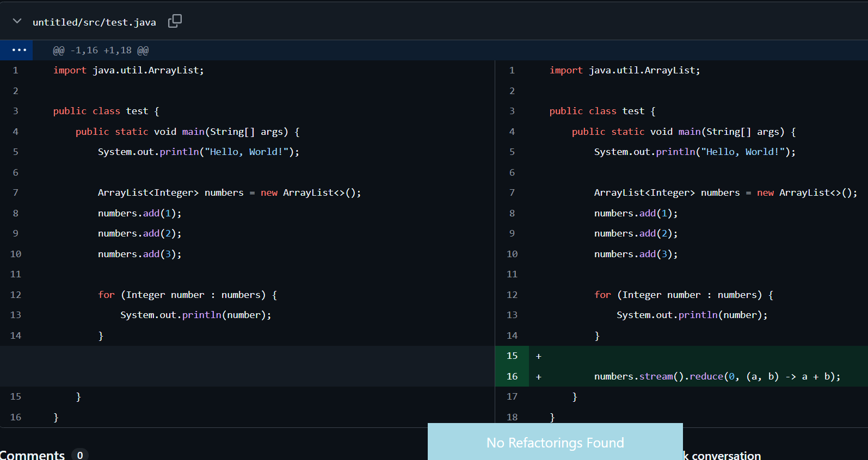Click the plus marker on added line 16
Viewport: 868px width, 460px height.
[538, 377]
